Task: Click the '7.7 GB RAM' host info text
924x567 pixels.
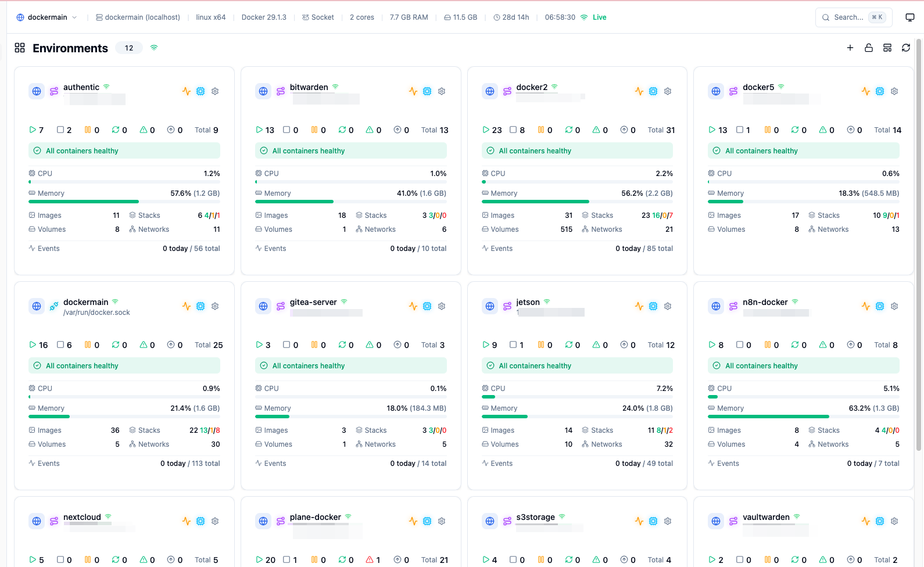Action: pyautogui.click(x=409, y=17)
